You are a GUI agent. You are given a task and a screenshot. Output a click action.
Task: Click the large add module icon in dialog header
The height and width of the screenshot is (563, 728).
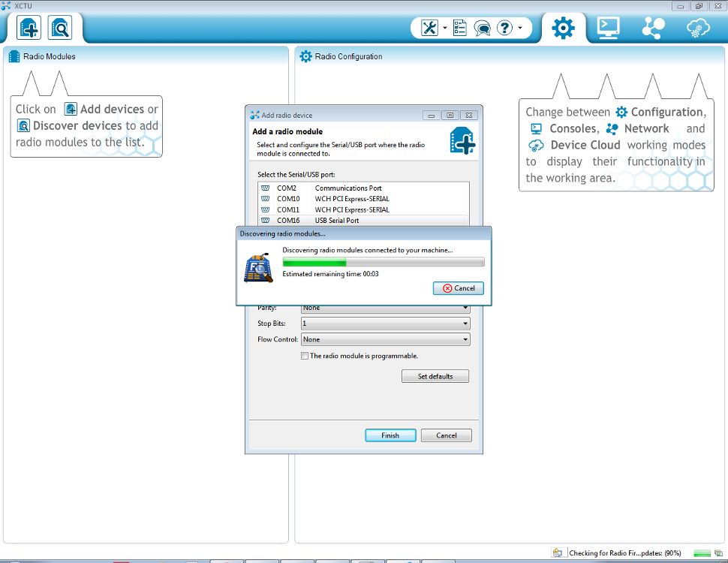click(x=462, y=141)
